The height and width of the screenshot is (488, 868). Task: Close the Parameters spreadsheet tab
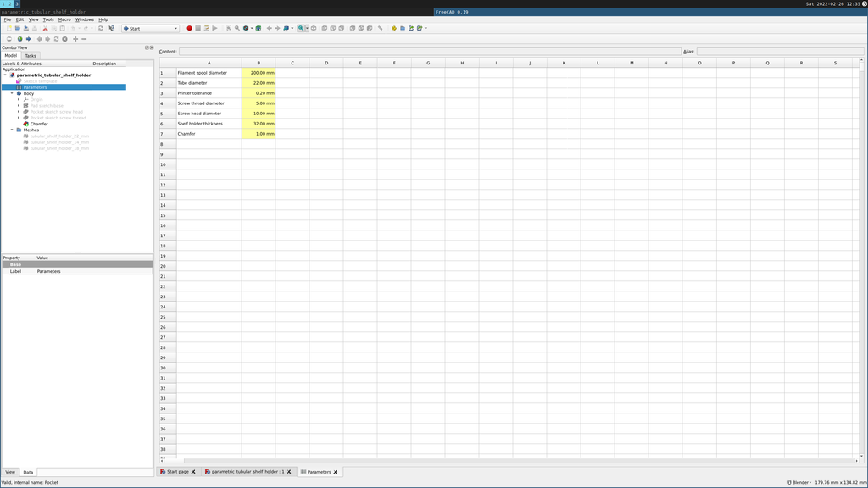336,472
